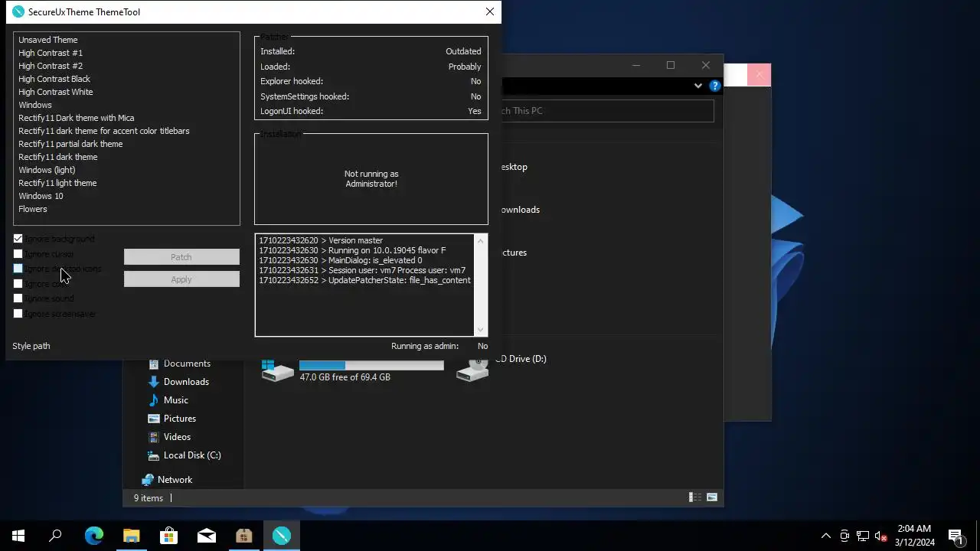Click the Apply button
The height and width of the screenshot is (551, 980).
coord(181,279)
